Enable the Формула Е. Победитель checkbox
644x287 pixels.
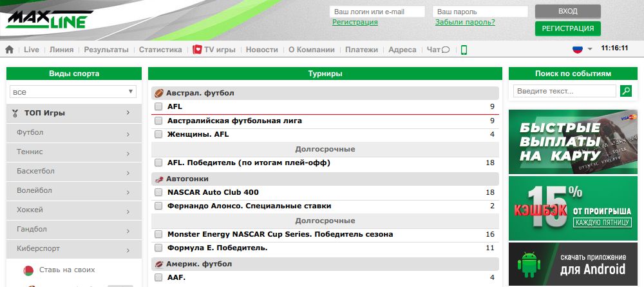point(158,248)
